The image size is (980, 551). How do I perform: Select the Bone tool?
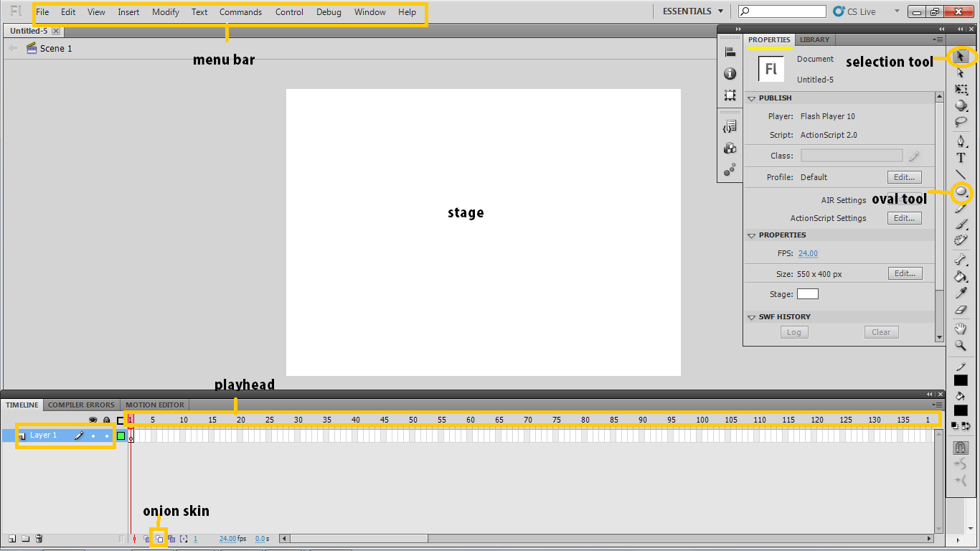pos(961,260)
